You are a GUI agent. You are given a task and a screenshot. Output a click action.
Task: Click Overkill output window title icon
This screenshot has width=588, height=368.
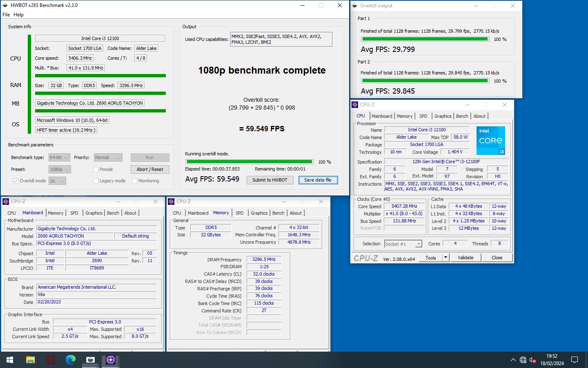pos(355,6)
